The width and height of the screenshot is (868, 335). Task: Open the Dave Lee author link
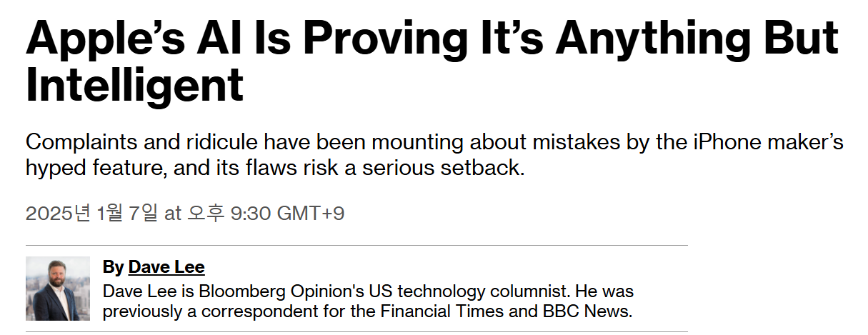[166, 268]
